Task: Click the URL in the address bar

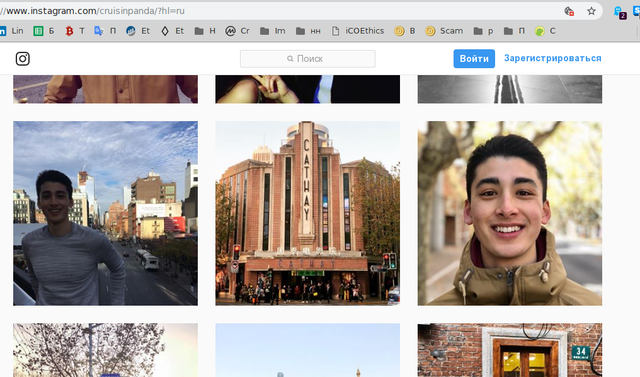Action: click(92, 11)
